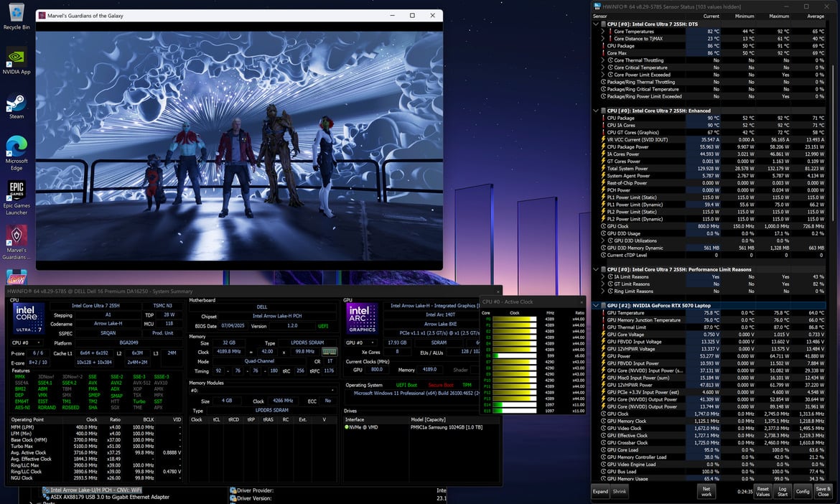Screen dimensions: 840x504
Task: Click the P0 core clock bar
Action: click(514, 319)
